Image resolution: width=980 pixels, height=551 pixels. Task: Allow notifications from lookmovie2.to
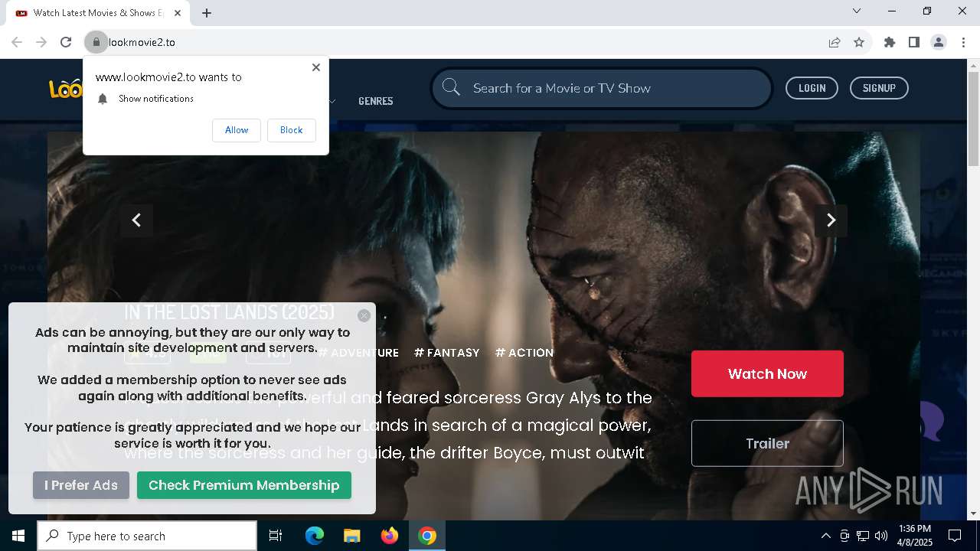pyautogui.click(x=237, y=130)
